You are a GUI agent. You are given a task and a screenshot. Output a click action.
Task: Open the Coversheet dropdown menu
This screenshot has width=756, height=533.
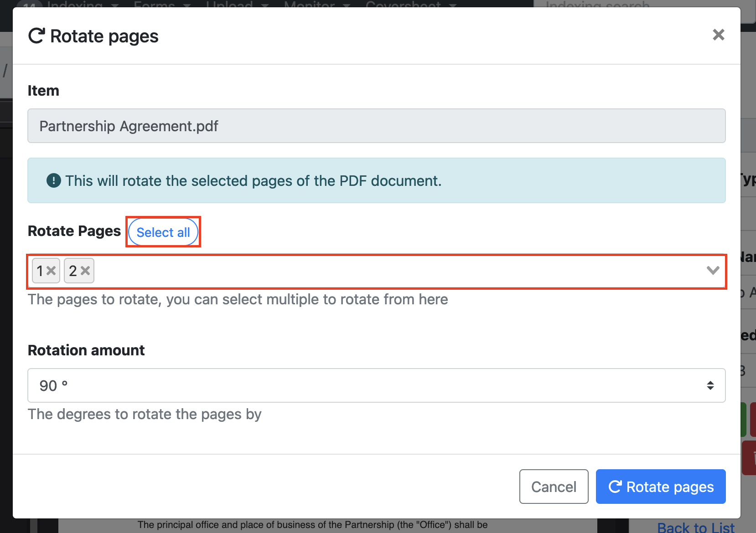coord(410,4)
